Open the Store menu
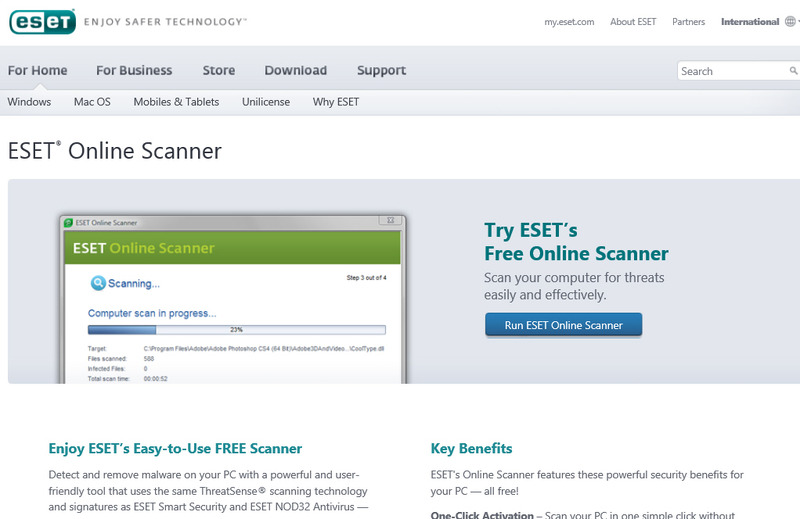 point(219,71)
